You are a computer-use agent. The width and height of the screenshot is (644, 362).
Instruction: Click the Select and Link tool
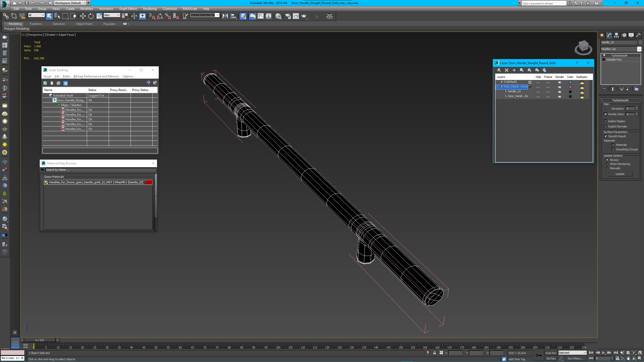click(6, 16)
